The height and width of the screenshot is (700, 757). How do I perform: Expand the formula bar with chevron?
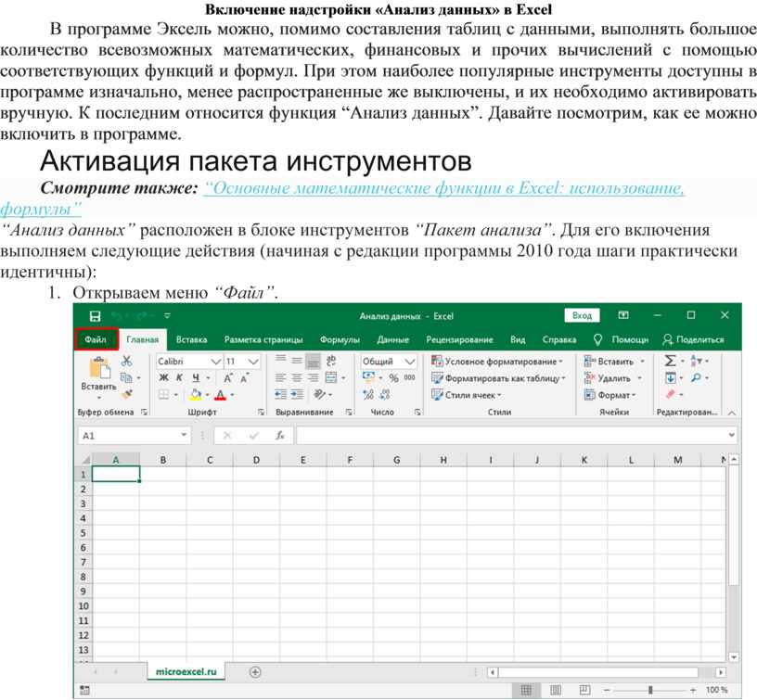coord(731,435)
